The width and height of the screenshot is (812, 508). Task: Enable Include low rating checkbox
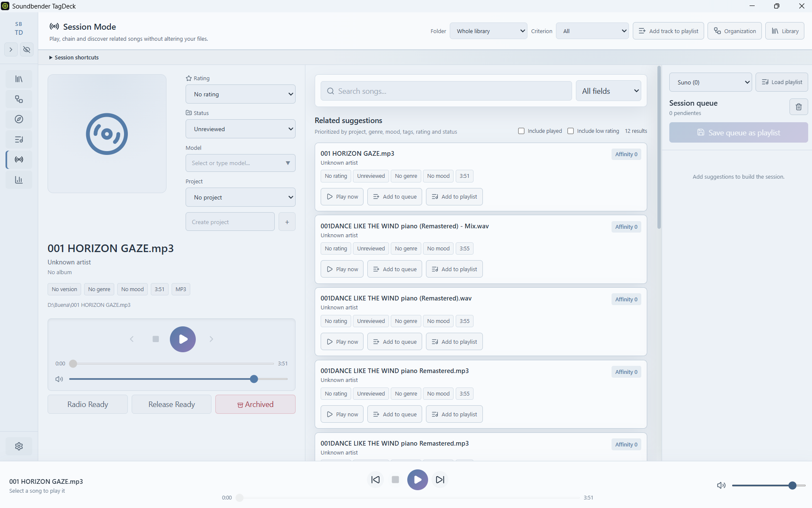(570, 131)
